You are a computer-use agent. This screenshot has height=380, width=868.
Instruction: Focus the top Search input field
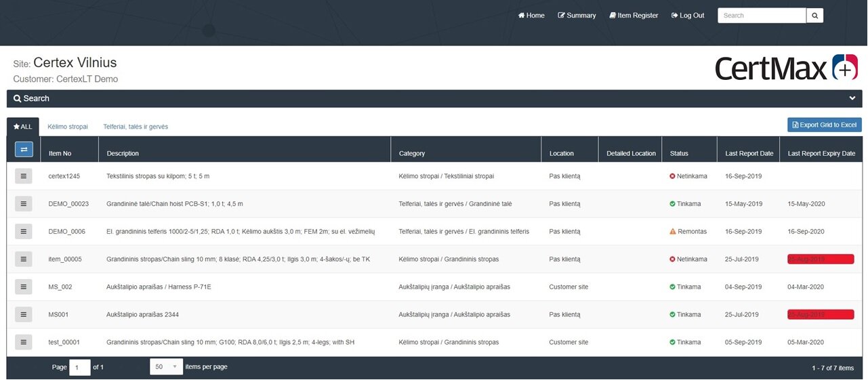pyautogui.click(x=762, y=16)
